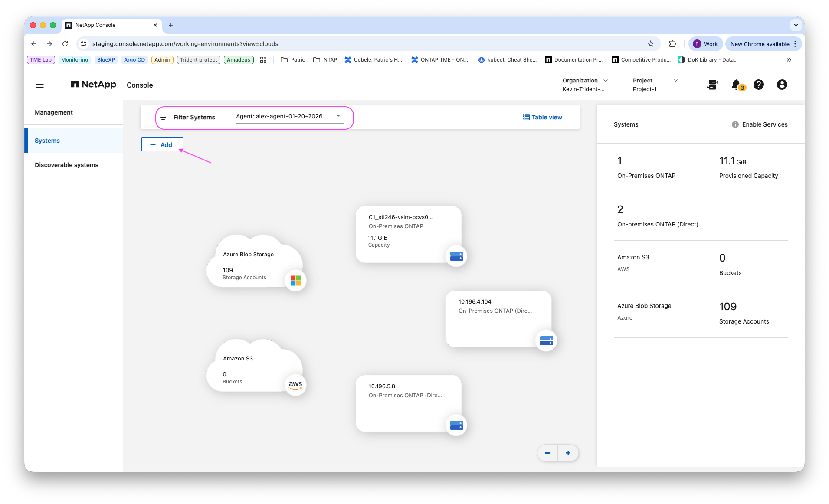Open Chrome tab search dropdown

796,25
